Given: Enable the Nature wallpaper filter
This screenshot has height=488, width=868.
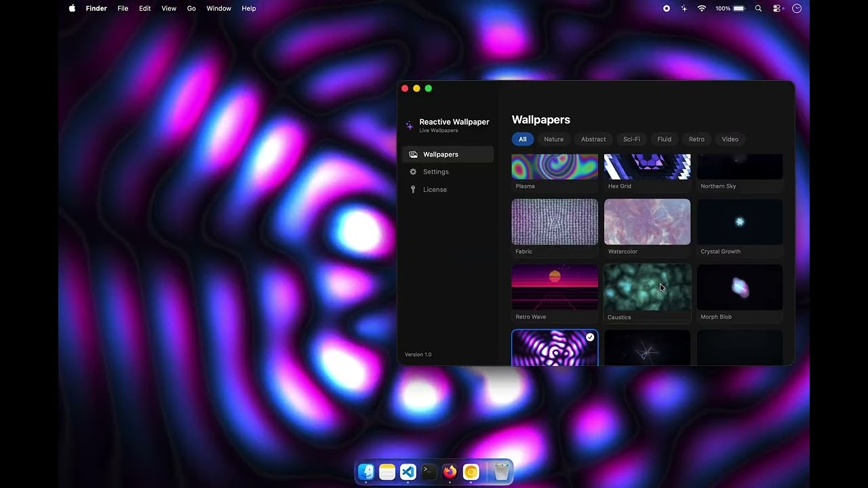Looking at the screenshot, I should 553,139.
